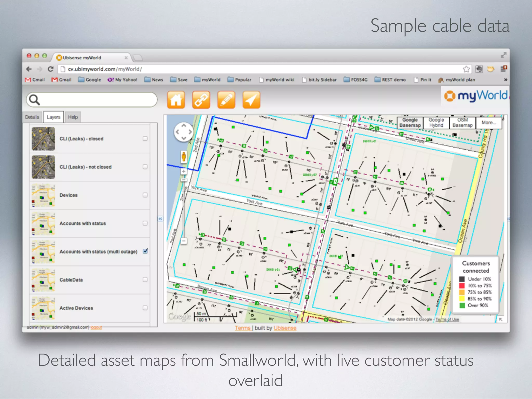
Task: Open the Pin It bookmark
Action: [x=423, y=80]
